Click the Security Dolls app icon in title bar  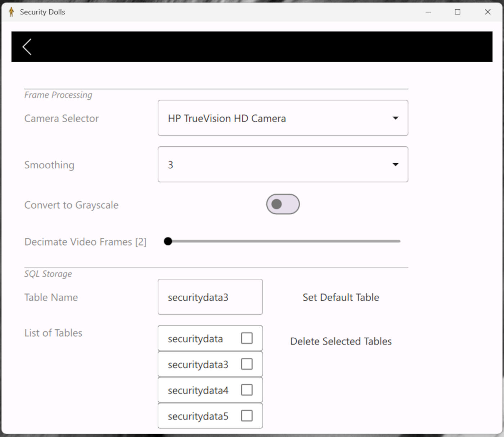point(11,12)
